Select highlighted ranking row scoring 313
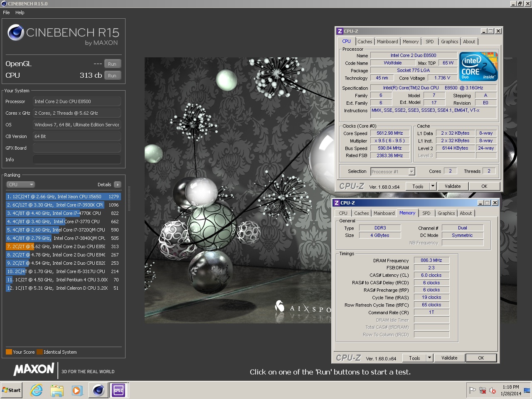Image resolution: width=532 pixels, height=399 pixels. tap(63, 246)
